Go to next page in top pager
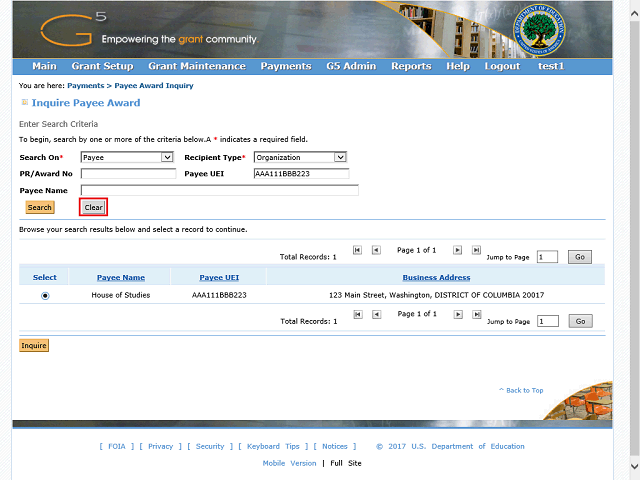The width and height of the screenshot is (640, 480). coord(458,250)
